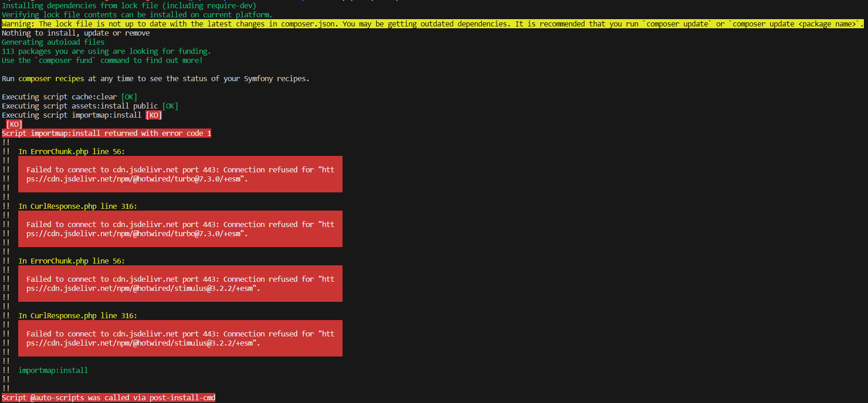Click "In ErrorChunk.php line 56:" above stimulus error
868x403 pixels.
click(x=71, y=261)
